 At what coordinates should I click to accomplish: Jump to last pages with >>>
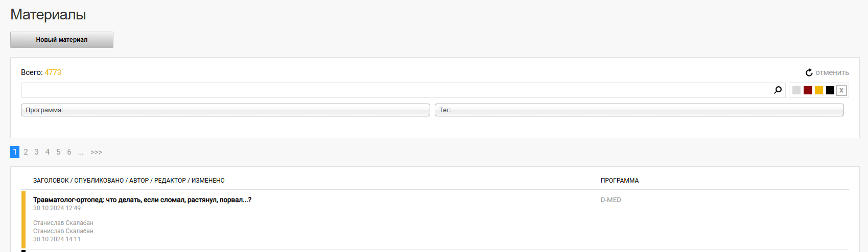[x=96, y=152]
